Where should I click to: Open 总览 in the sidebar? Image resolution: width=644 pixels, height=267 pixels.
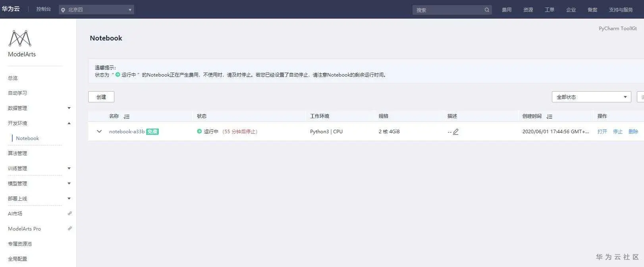[x=13, y=78]
